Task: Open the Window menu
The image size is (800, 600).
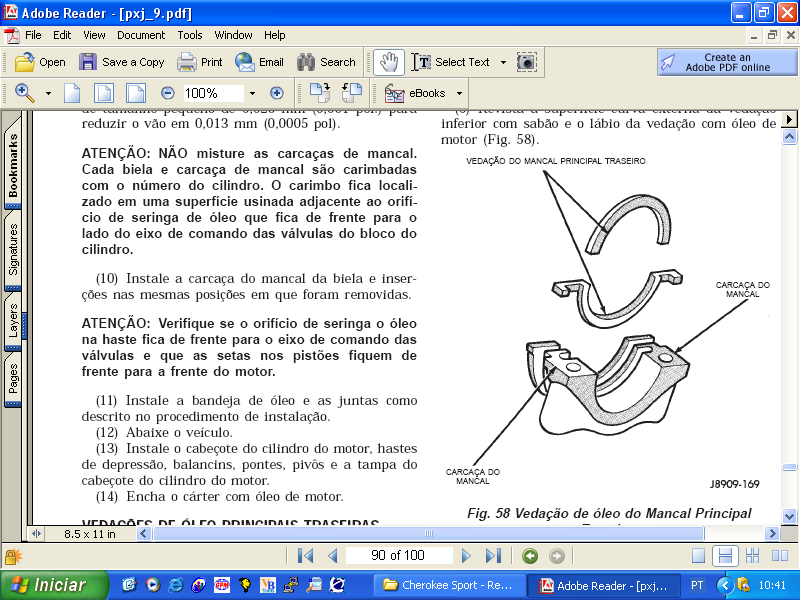Action: click(233, 35)
